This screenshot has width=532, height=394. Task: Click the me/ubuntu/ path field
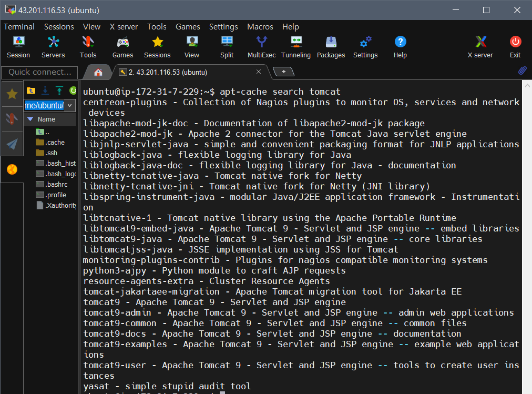[x=45, y=105]
